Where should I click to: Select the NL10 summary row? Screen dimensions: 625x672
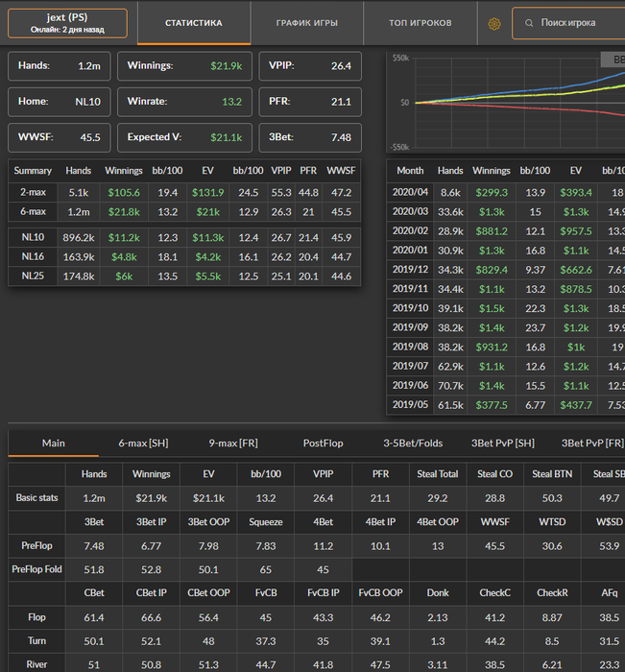[184, 237]
